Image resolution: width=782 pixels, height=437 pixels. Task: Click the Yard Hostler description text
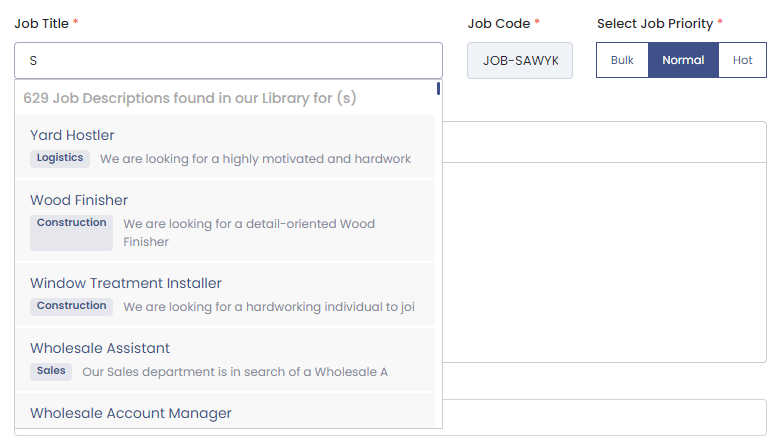point(255,159)
